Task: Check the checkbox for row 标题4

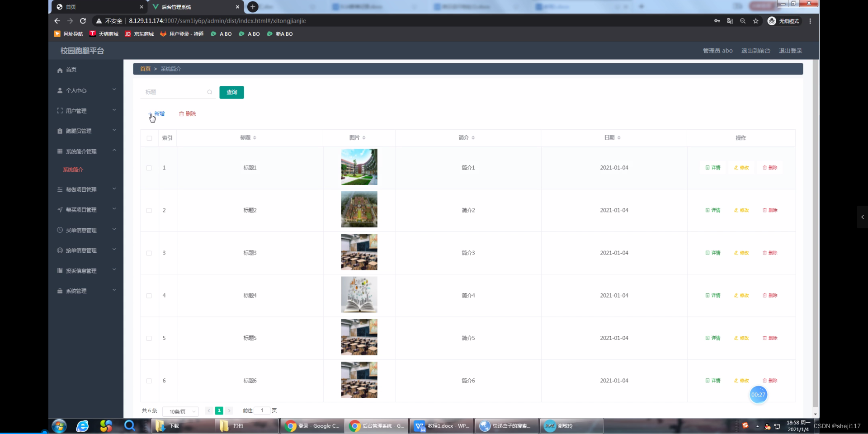Action: click(x=149, y=296)
